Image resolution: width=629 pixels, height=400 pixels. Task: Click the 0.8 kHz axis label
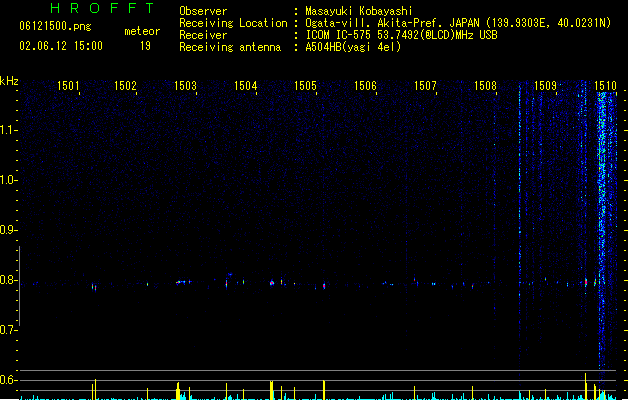tap(8, 280)
